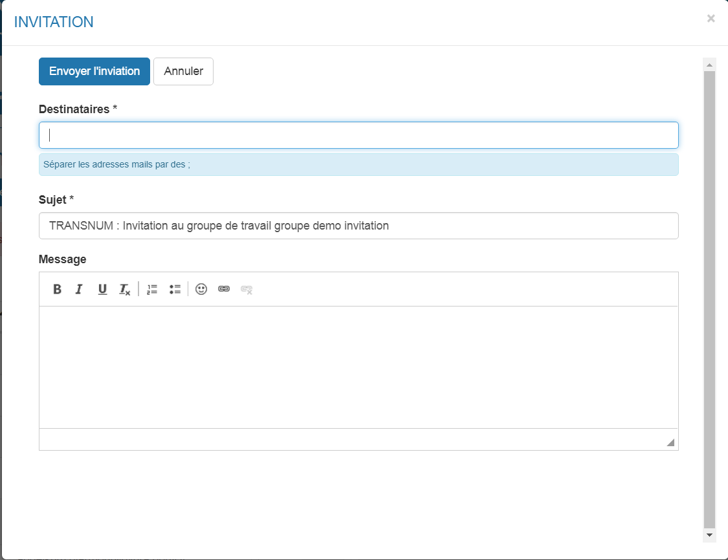Open the emoji smiley picker
The height and width of the screenshot is (560, 728).
pos(201,289)
